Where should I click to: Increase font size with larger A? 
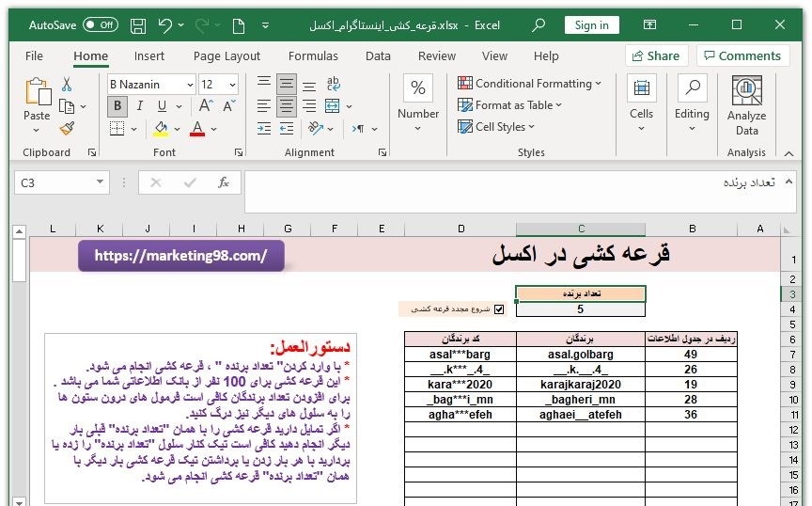pyautogui.click(x=206, y=105)
